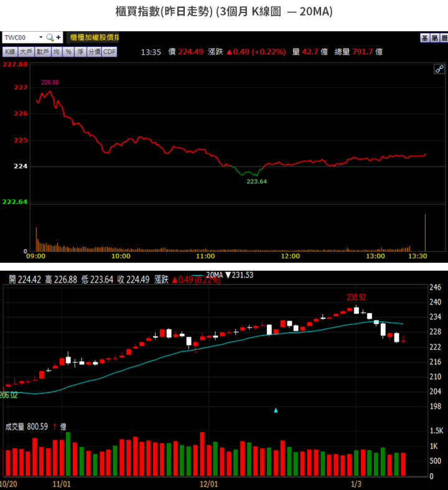
Task: Click the chain link icon on intraday chart
Action: coord(439,69)
